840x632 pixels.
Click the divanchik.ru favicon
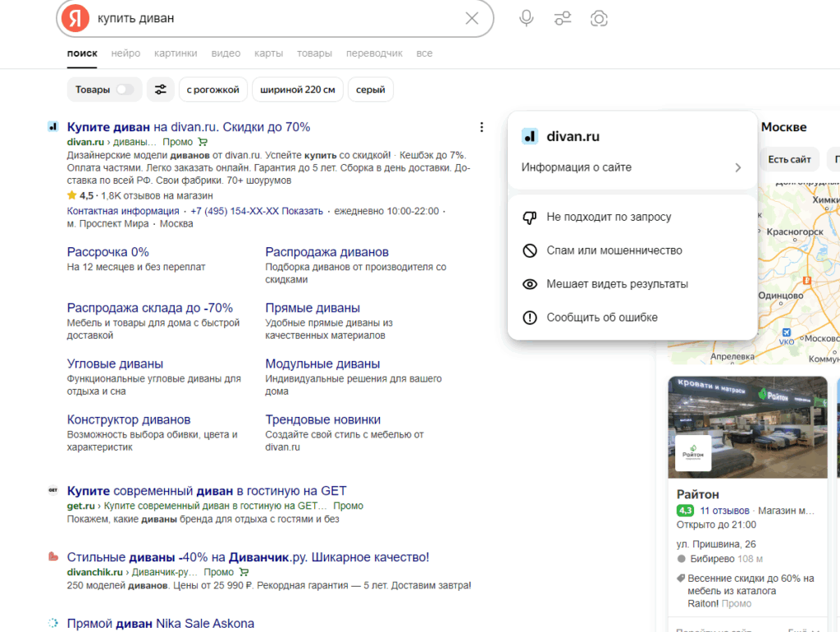pyautogui.click(x=52, y=556)
